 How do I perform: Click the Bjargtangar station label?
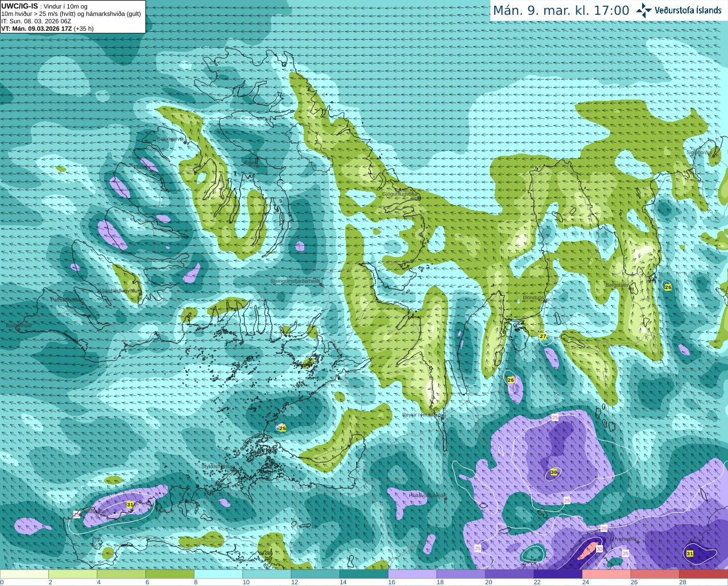coord(19,325)
